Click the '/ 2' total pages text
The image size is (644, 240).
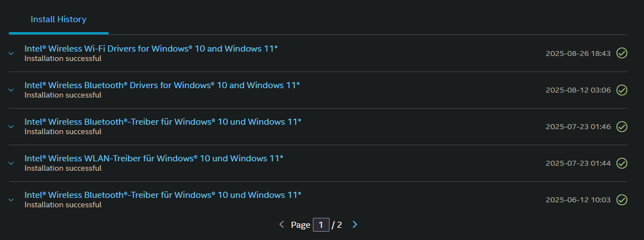(x=337, y=225)
